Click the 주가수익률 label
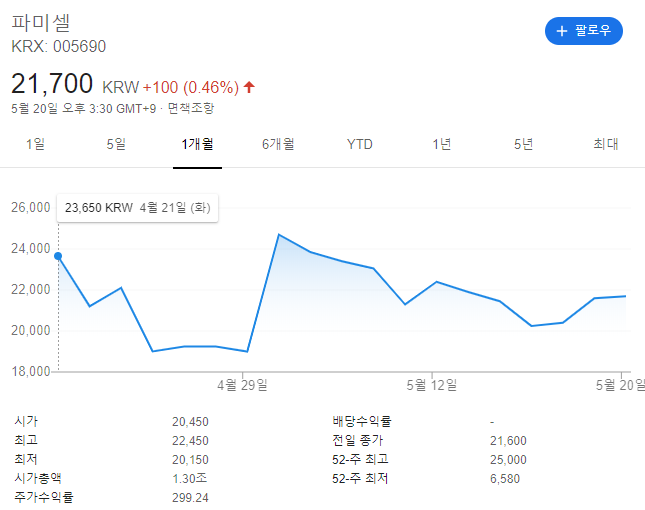Image resolution: width=645 pixels, height=510 pixels. click(x=44, y=497)
